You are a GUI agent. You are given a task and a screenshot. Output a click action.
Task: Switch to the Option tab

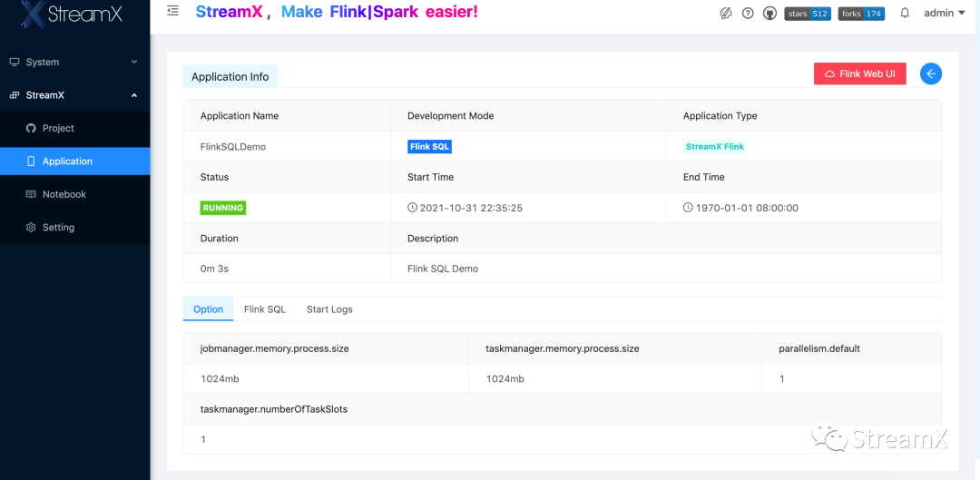point(208,309)
